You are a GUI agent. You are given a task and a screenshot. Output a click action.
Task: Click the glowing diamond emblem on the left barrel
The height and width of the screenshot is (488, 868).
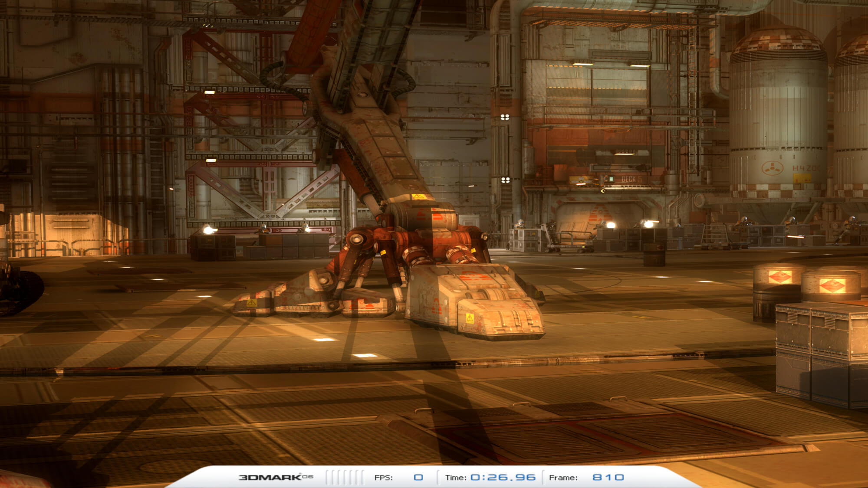click(x=780, y=276)
